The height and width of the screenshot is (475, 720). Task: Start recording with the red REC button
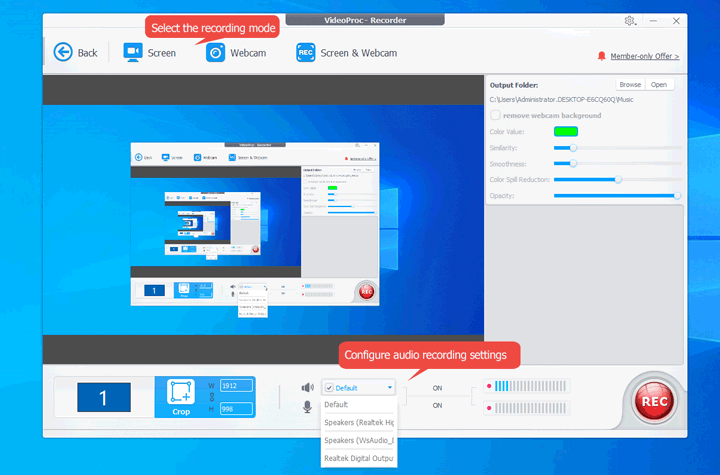tap(654, 402)
